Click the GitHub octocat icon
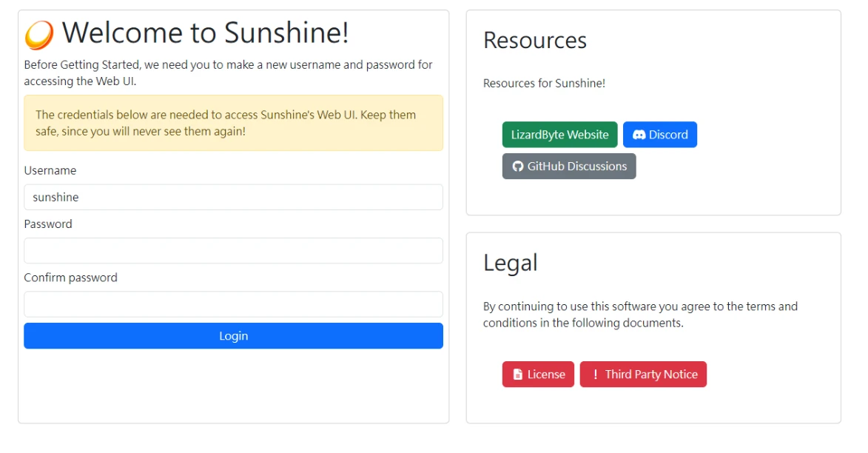 click(x=518, y=167)
